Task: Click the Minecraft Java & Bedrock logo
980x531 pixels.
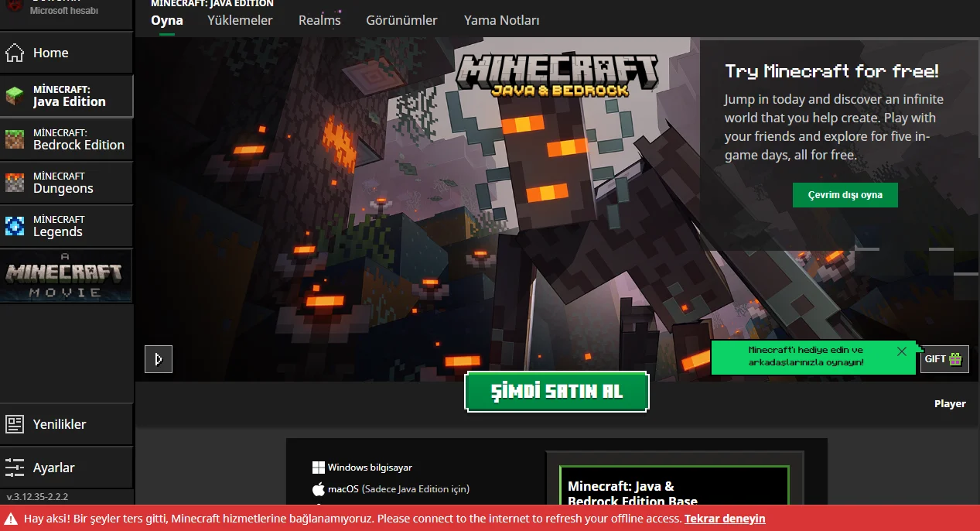Action: [557, 74]
